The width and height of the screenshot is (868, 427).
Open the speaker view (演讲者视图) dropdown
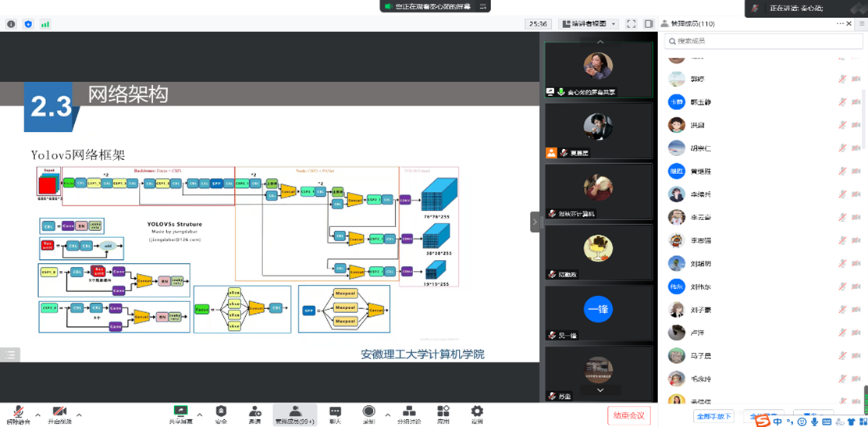[589, 24]
